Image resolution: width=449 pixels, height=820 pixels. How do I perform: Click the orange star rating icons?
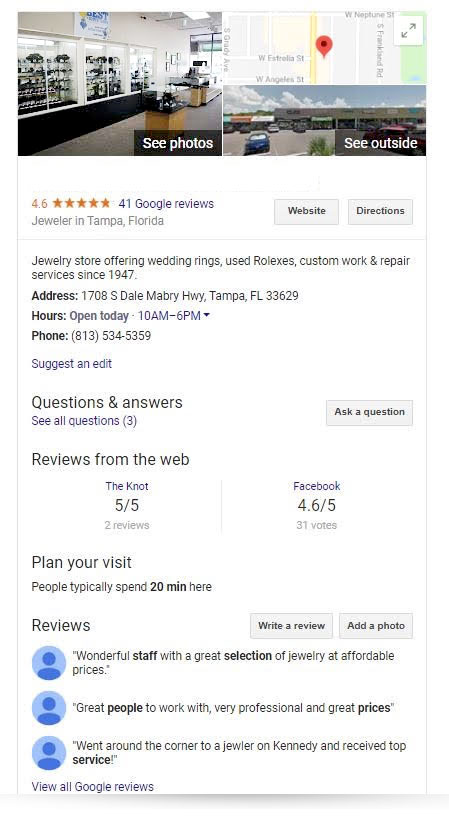tap(82, 203)
